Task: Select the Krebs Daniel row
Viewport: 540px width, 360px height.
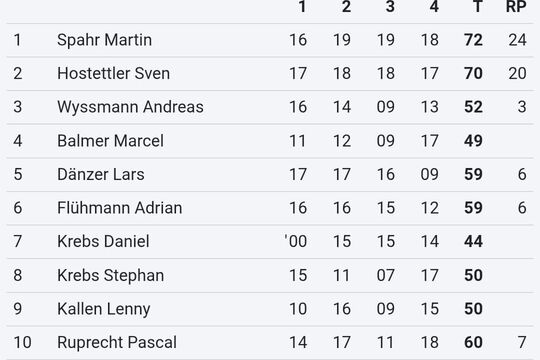Action: (x=270, y=241)
